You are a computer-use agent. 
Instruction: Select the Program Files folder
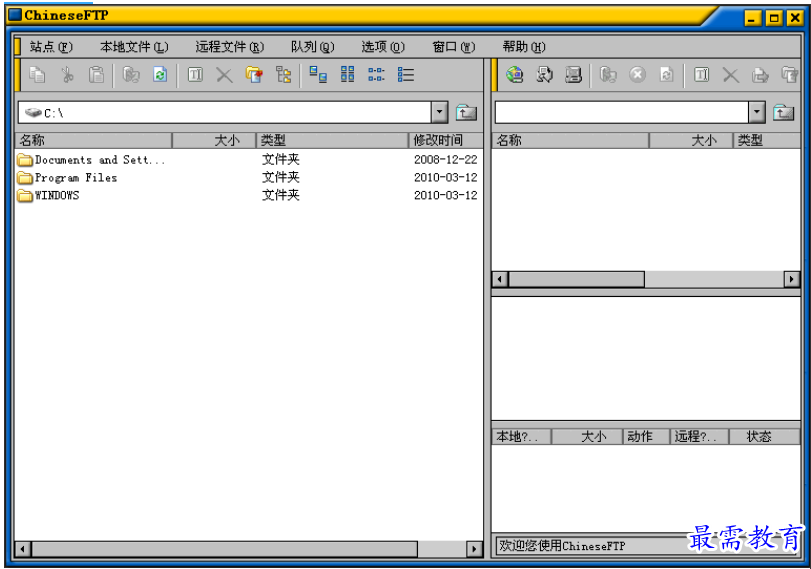67,177
